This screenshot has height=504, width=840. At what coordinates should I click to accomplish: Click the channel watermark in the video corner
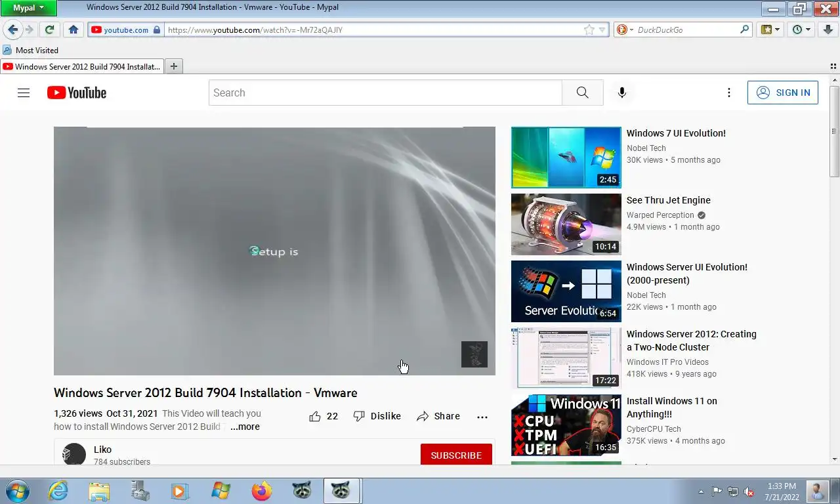tap(474, 354)
